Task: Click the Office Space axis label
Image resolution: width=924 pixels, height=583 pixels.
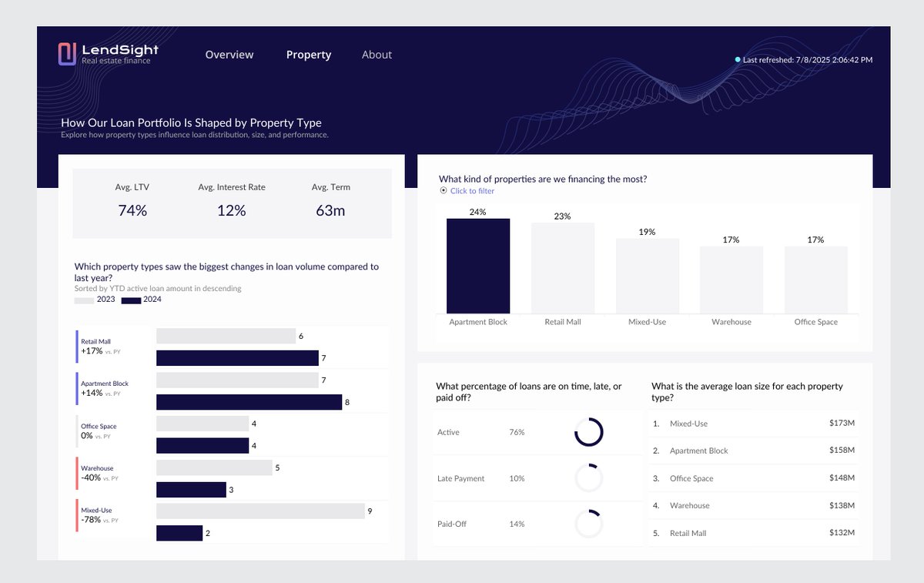Action: point(816,322)
